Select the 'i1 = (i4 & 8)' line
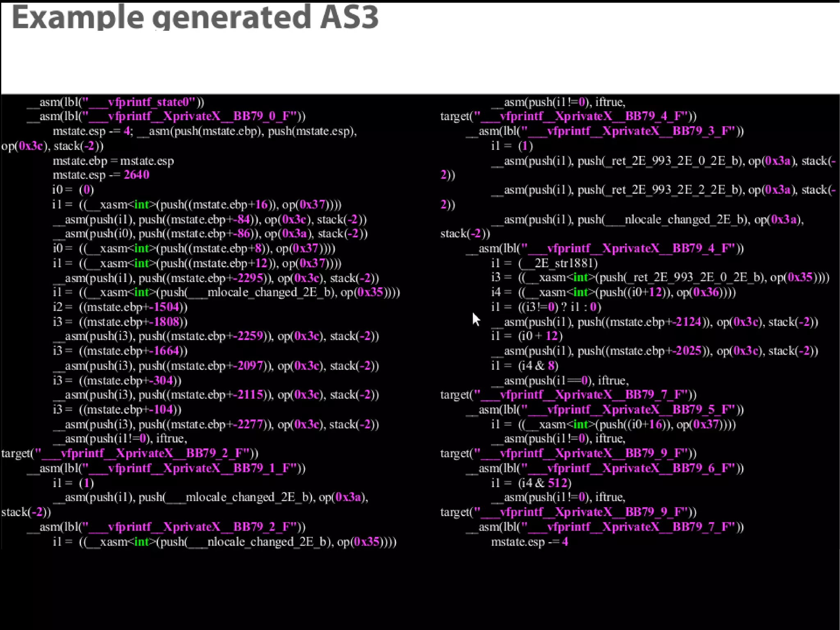The width and height of the screenshot is (840, 630). coord(525,366)
